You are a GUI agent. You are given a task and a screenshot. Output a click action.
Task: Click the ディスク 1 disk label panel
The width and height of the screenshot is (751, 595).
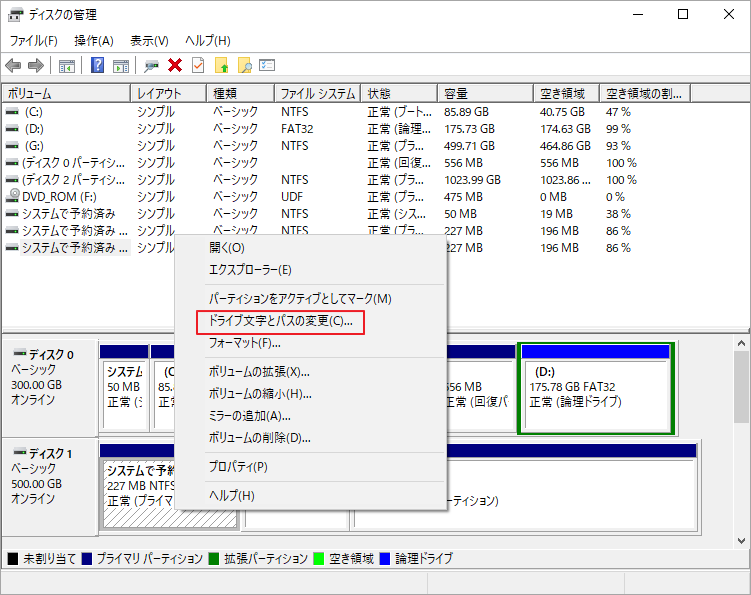(50, 487)
